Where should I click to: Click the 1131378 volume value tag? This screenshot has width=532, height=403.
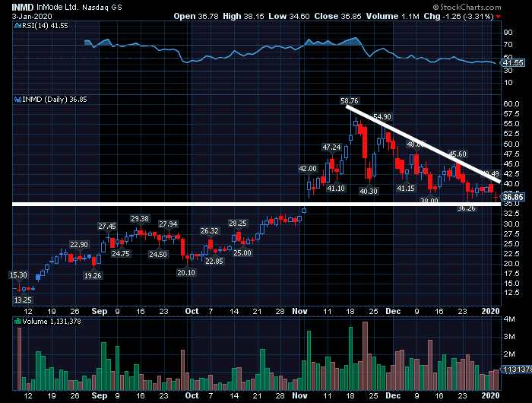pos(516,370)
